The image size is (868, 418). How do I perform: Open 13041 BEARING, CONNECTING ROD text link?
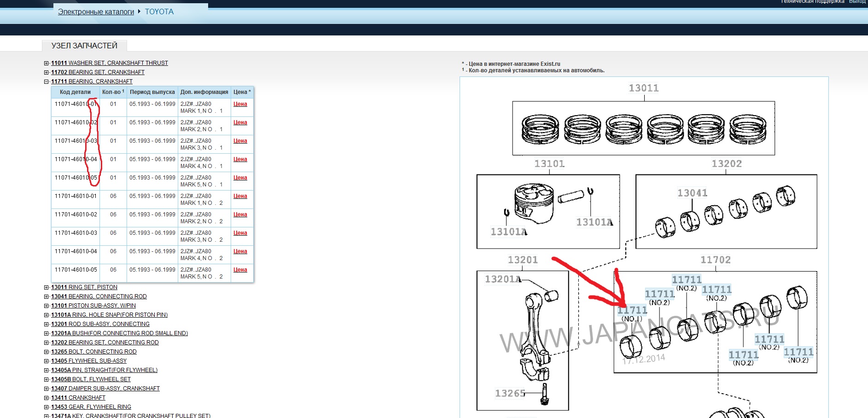pyautogui.click(x=99, y=296)
